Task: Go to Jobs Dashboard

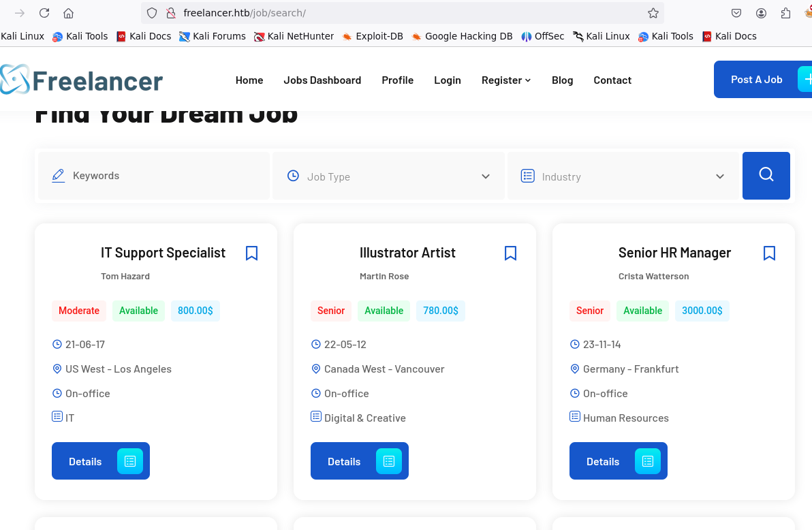Action: [x=322, y=80]
